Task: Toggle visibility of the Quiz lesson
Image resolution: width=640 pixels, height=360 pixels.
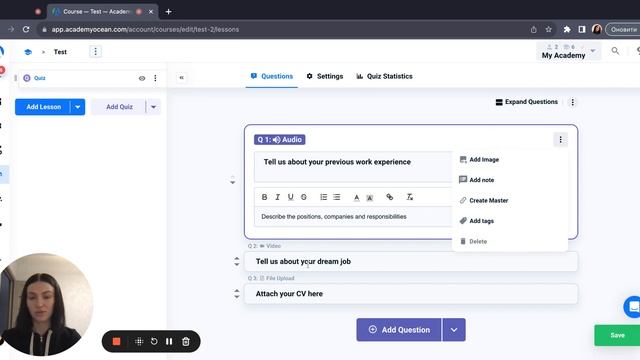Action: click(142, 78)
